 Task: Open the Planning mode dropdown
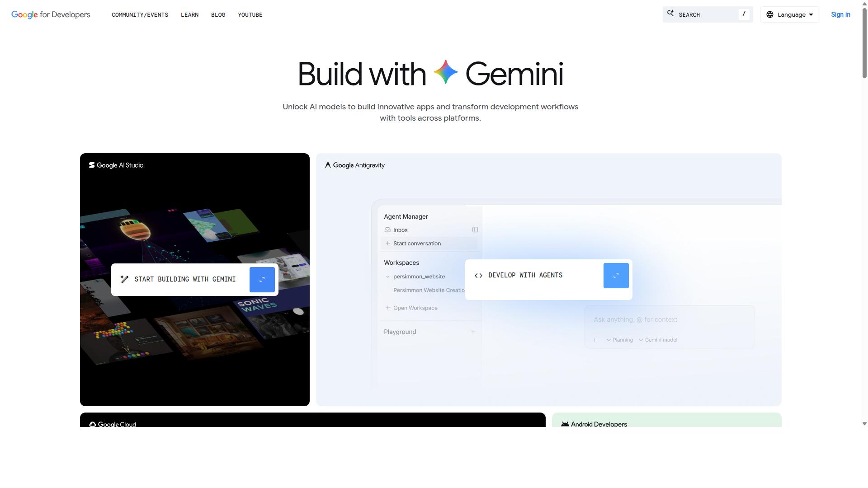click(x=620, y=340)
